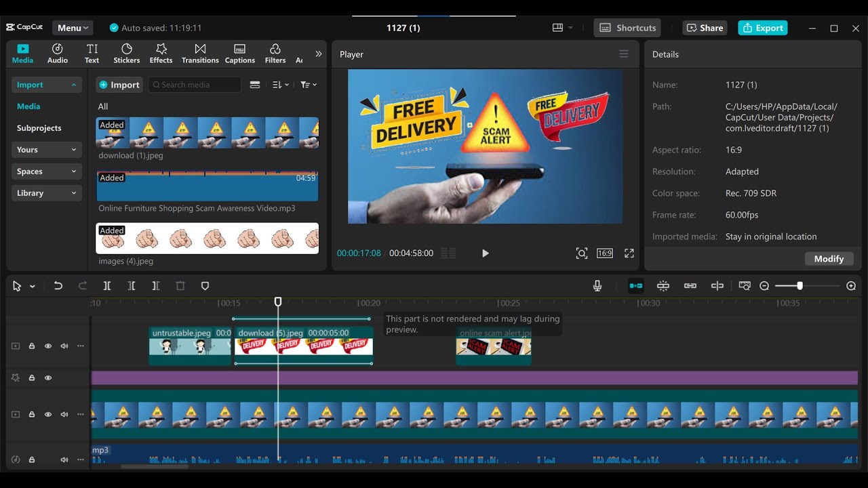Click the player full-frame zoom icon

pyautogui.click(x=582, y=253)
